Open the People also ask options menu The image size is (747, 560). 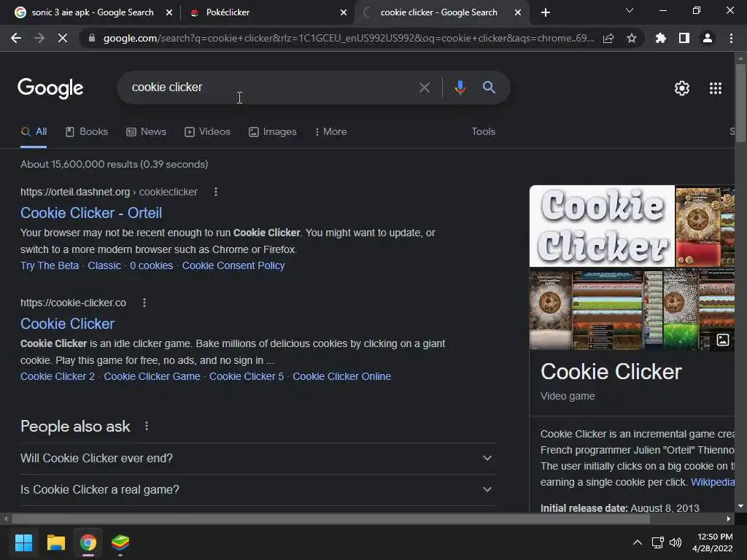point(147,426)
